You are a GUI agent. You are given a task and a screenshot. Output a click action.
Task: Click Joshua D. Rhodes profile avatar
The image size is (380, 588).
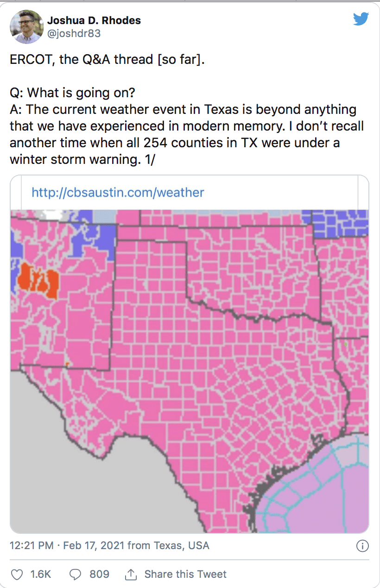[x=26, y=26]
